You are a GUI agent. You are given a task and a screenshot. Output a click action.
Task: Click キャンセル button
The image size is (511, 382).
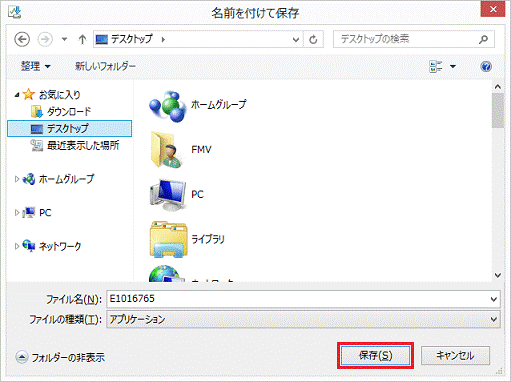(x=455, y=356)
